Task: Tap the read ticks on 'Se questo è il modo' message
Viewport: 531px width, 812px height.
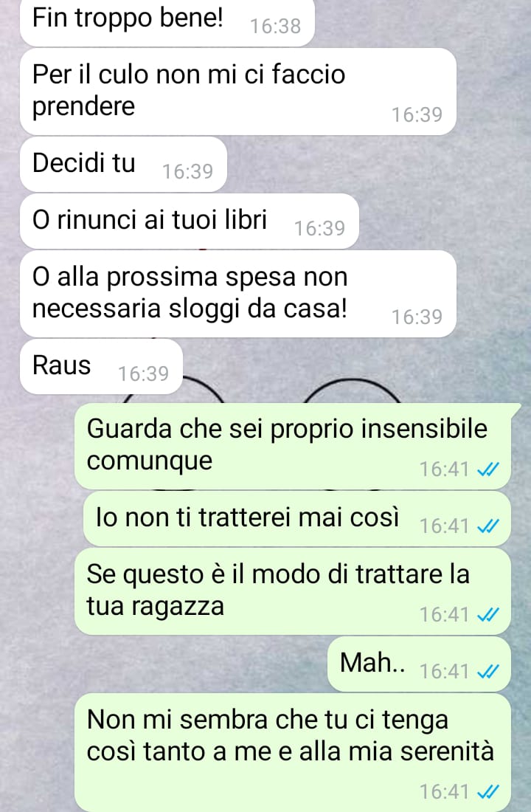Action: 487,615
